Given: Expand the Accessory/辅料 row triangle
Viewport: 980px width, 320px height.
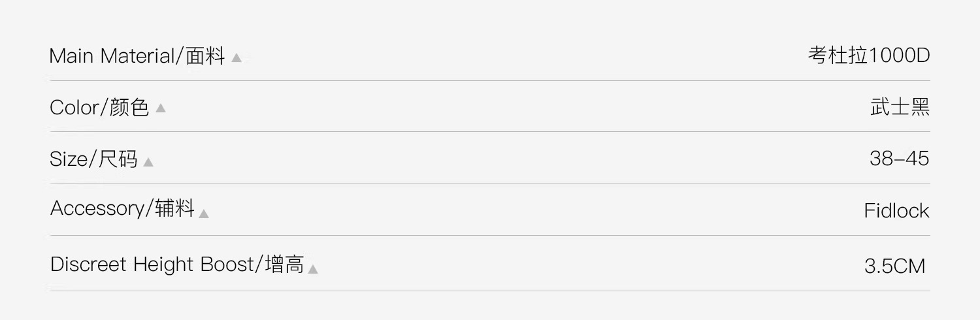Looking at the screenshot, I should 204,214.
